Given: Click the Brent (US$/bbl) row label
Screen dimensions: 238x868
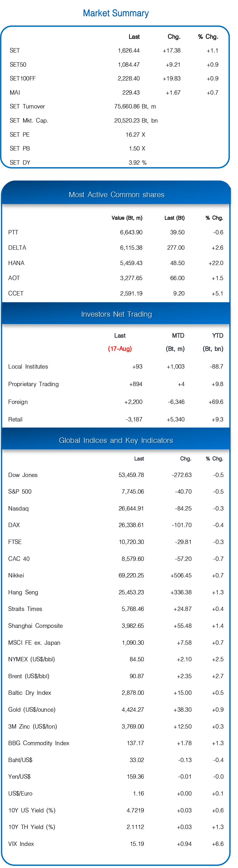Looking at the screenshot, I should [29, 676].
